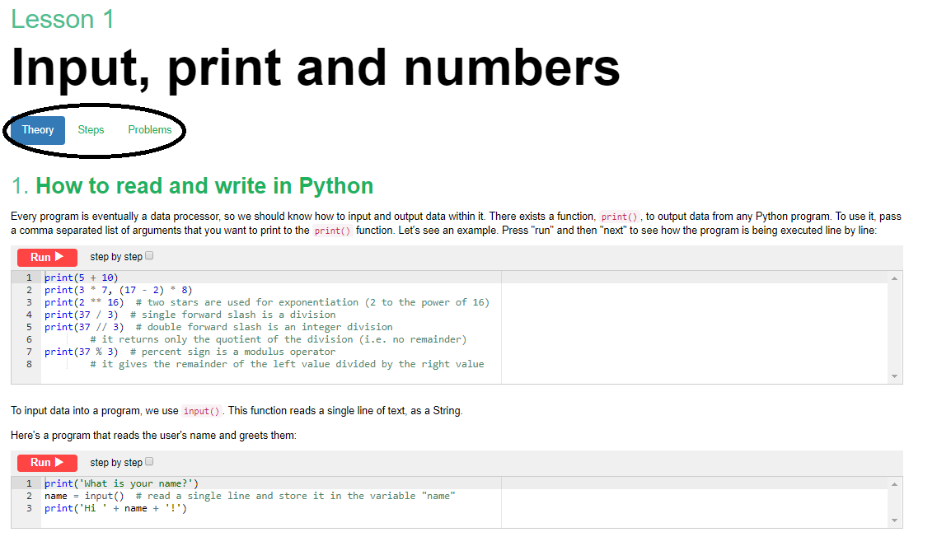Click line number 3 in second editor gutter
951x560 pixels.
[29, 508]
